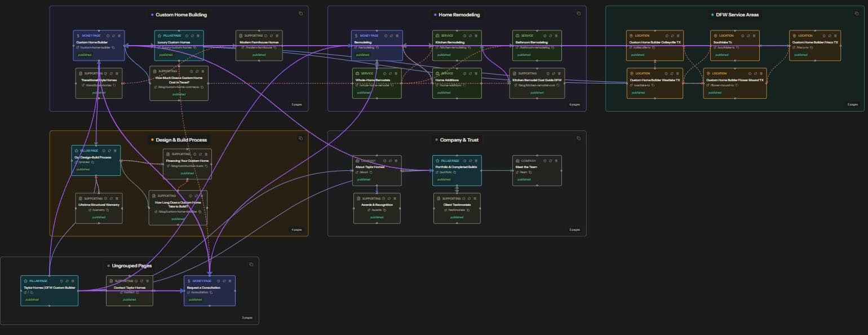The image size is (868, 335).
Task: Click the Meet the Team node title
Action: coord(526,167)
